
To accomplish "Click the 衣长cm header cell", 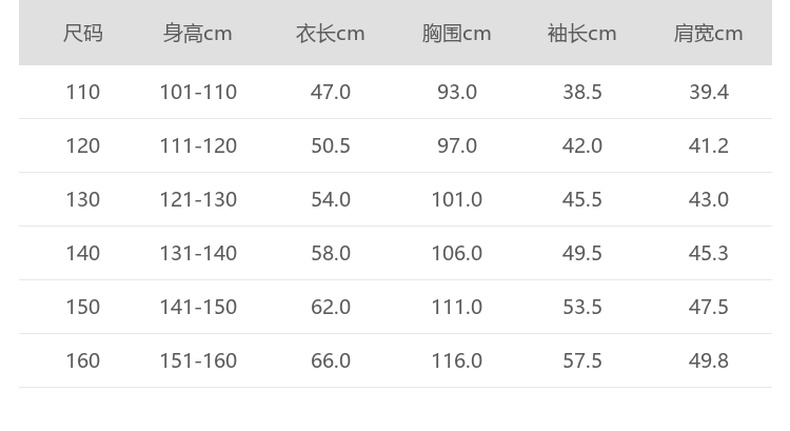I will (330, 33).
